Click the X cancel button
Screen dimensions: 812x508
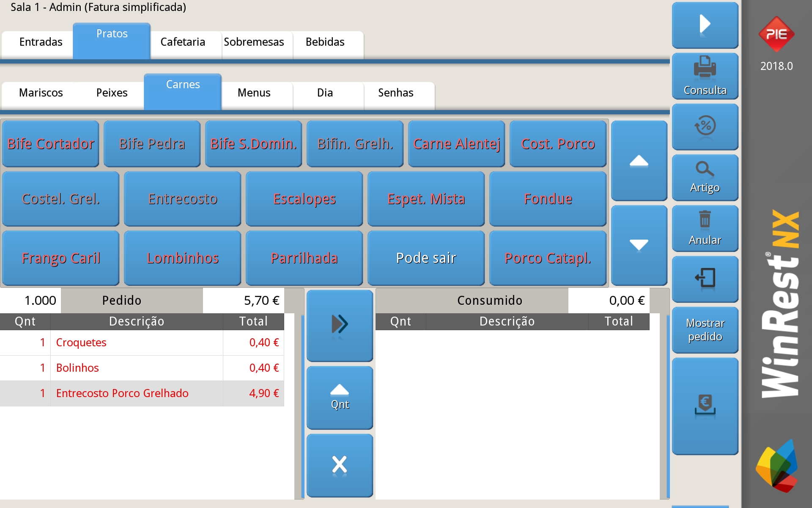pos(340,465)
